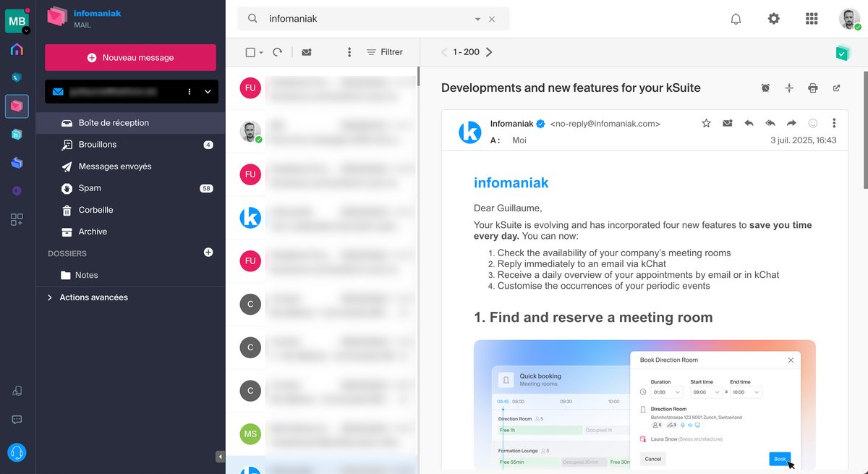
Task: Open the Filtrer filter menu
Action: coord(385,52)
